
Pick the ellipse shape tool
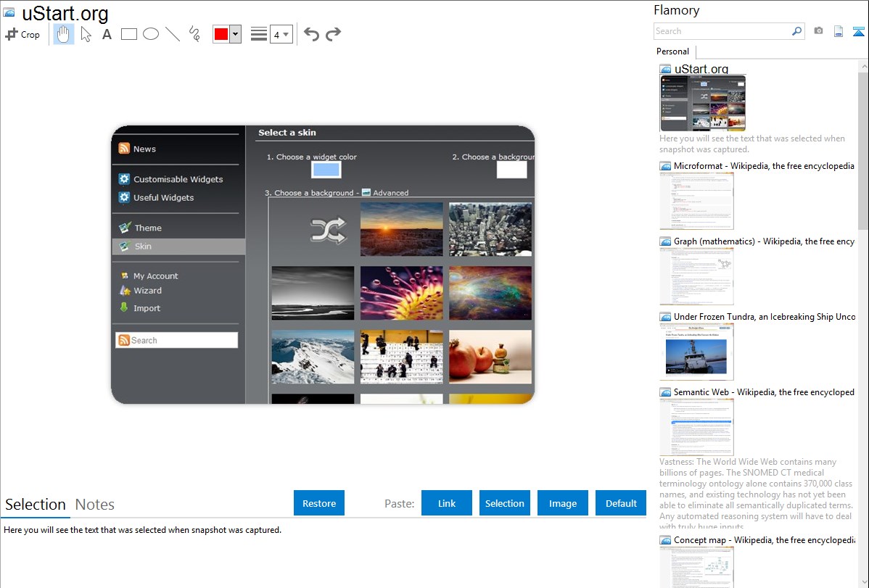pyautogui.click(x=151, y=34)
